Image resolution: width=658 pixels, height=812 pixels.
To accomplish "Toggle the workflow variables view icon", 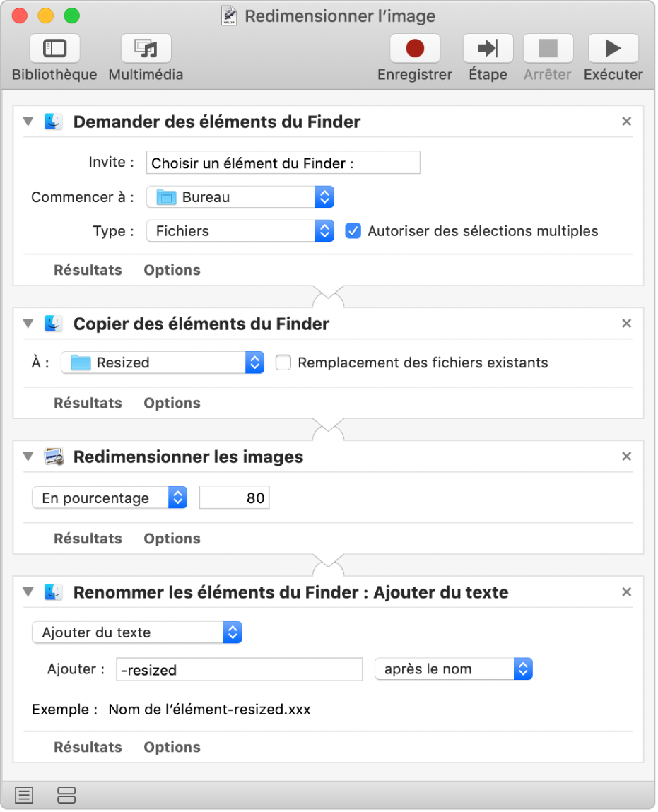I will point(66,795).
